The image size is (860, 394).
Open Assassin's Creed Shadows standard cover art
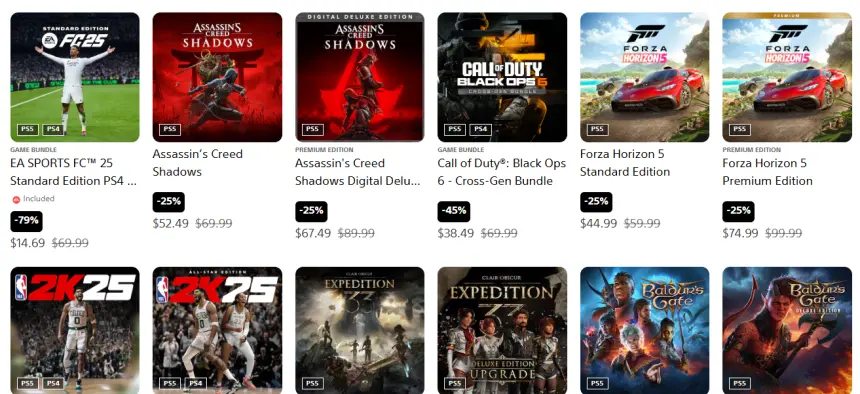point(217,77)
